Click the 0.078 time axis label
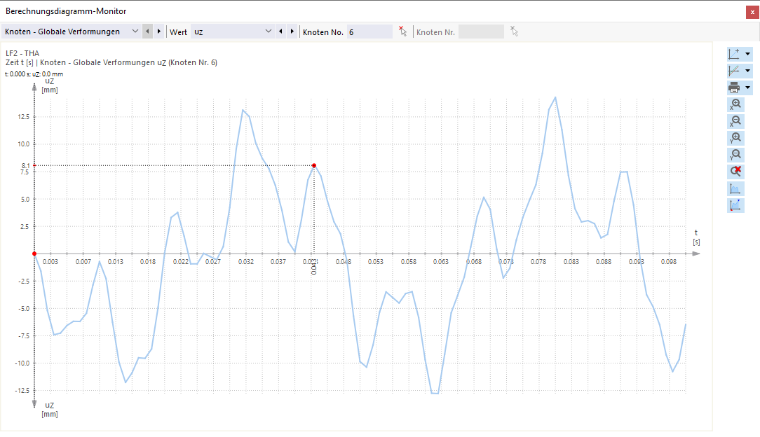The height and width of the screenshot is (437, 760). click(x=538, y=262)
